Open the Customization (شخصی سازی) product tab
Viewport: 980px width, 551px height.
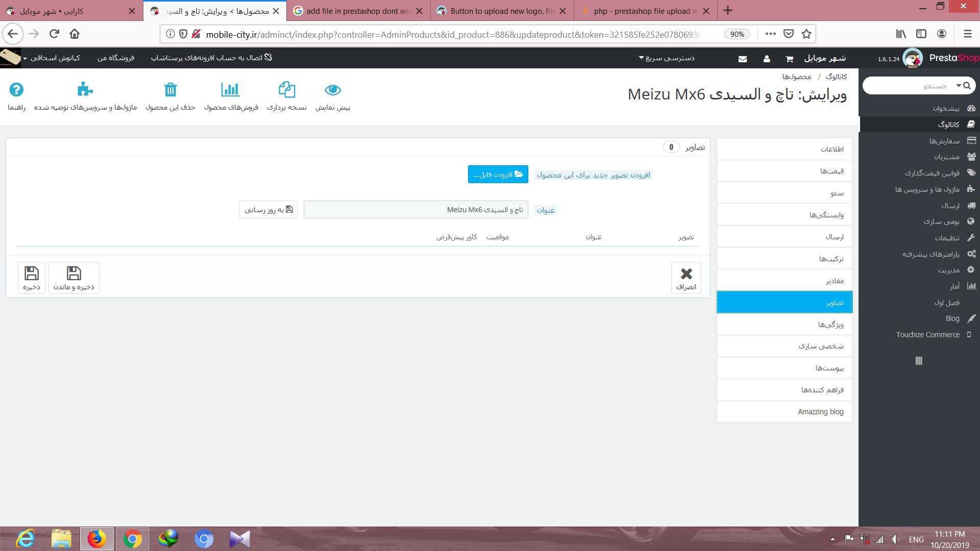tap(785, 346)
